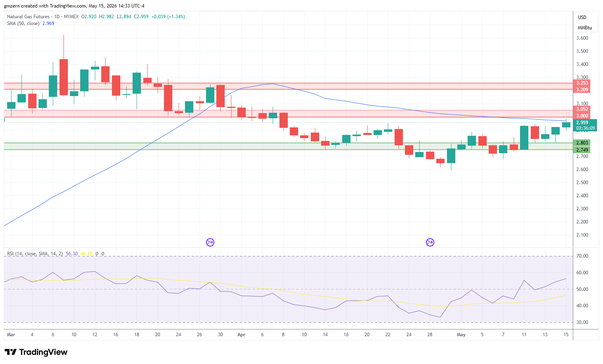603x364 pixels.
Task: Click the Natural Gas Futures symbol title
Action: coord(28,17)
